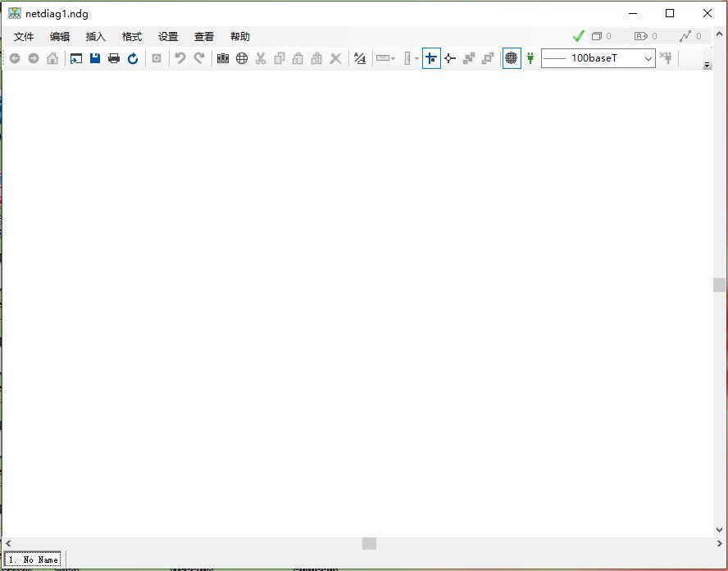
Task: Click the paste special icon
Action: tap(316, 58)
